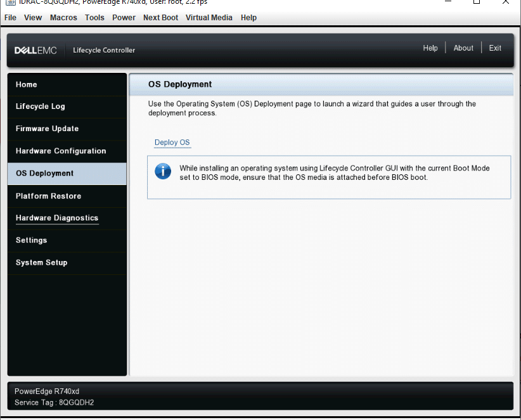The width and height of the screenshot is (521, 420).
Task: Open Platform Restore section
Action: [x=67, y=196]
